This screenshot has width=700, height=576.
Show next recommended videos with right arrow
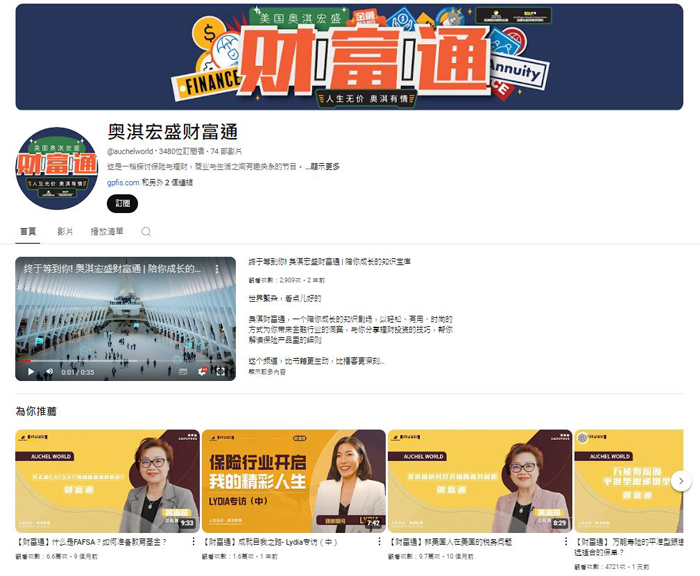pyautogui.click(x=681, y=481)
